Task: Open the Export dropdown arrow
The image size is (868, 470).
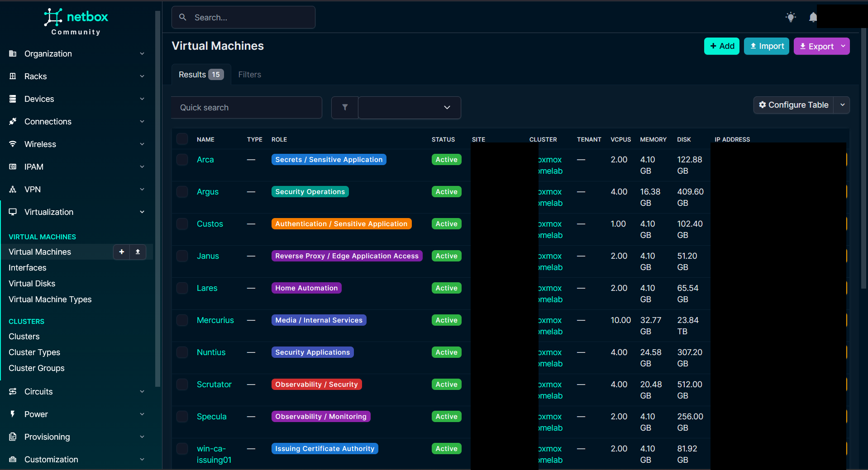Action: (x=843, y=46)
